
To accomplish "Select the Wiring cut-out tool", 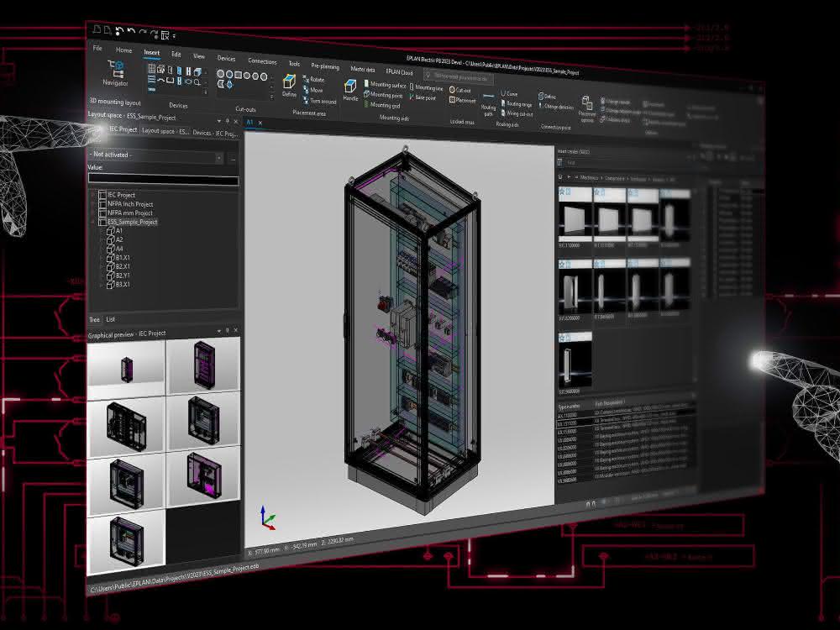I will pos(517,113).
